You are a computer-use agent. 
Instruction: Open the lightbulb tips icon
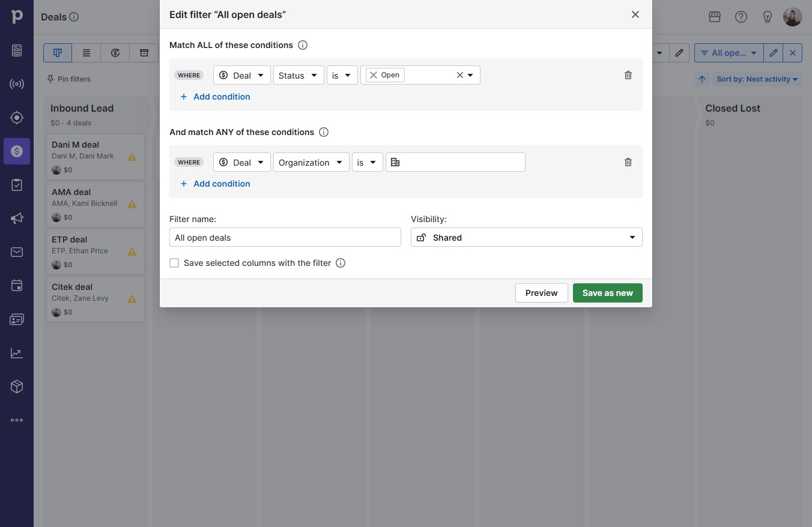(x=768, y=17)
